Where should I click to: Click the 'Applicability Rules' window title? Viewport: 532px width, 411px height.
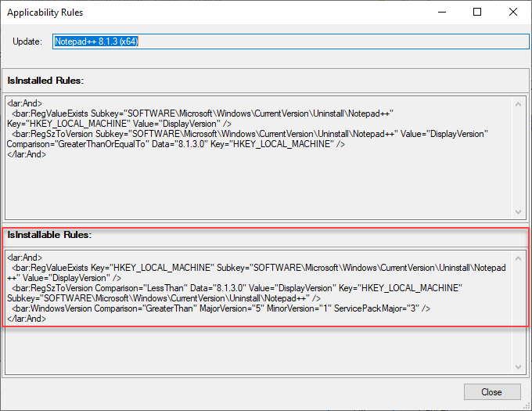[45, 13]
